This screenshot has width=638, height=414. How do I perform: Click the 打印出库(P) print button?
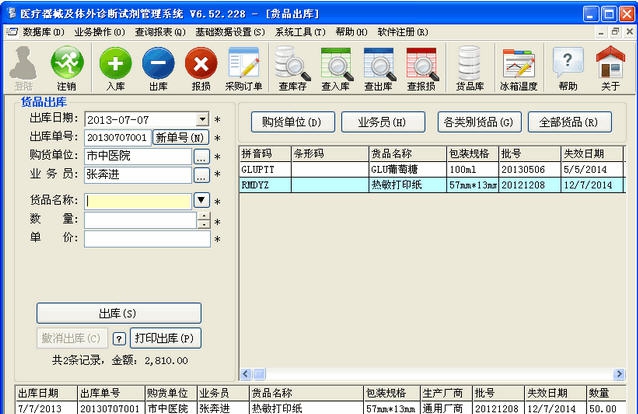[166, 338]
